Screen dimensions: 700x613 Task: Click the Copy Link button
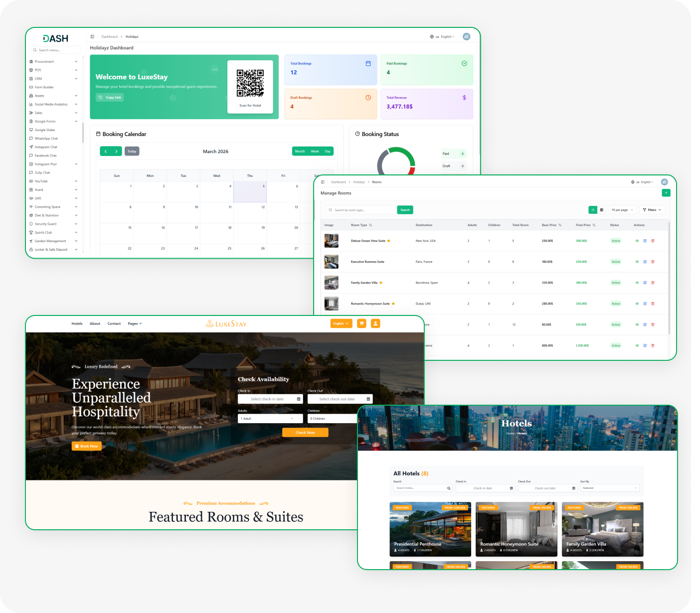(x=110, y=97)
